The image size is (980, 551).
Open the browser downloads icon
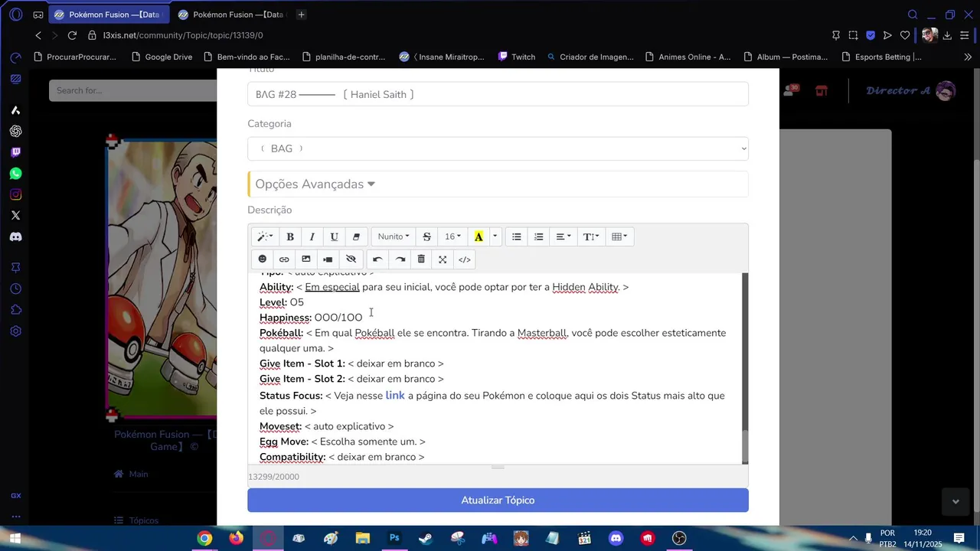947,35
